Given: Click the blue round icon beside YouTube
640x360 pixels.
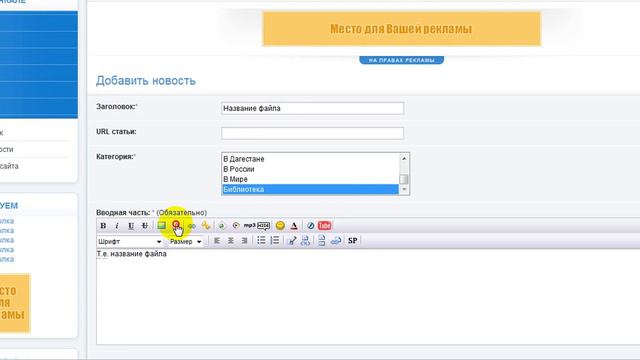Looking at the screenshot, I should pyautogui.click(x=311, y=225).
